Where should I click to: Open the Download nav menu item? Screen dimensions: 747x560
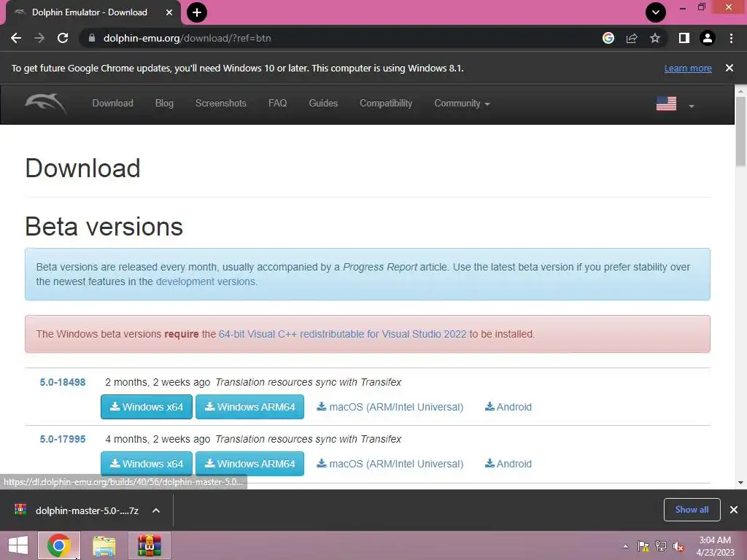pos(113,104)
